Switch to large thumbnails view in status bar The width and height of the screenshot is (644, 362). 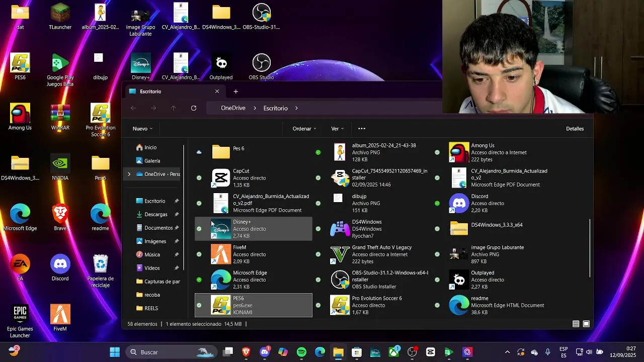click(586, 324)
